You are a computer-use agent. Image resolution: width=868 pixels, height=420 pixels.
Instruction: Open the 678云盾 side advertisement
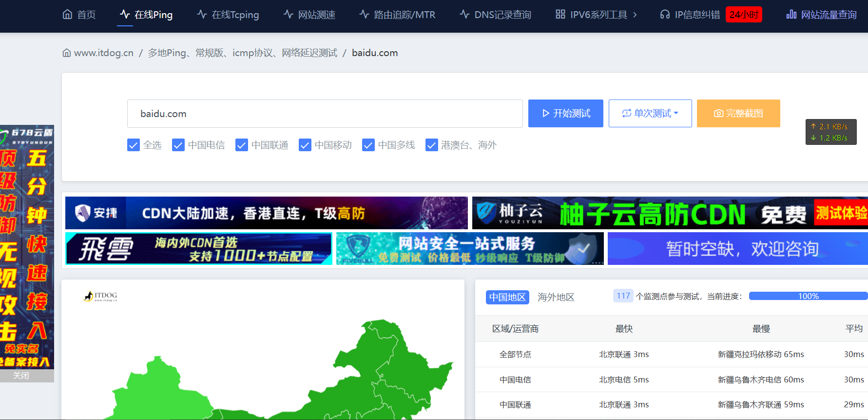point(27,247)
